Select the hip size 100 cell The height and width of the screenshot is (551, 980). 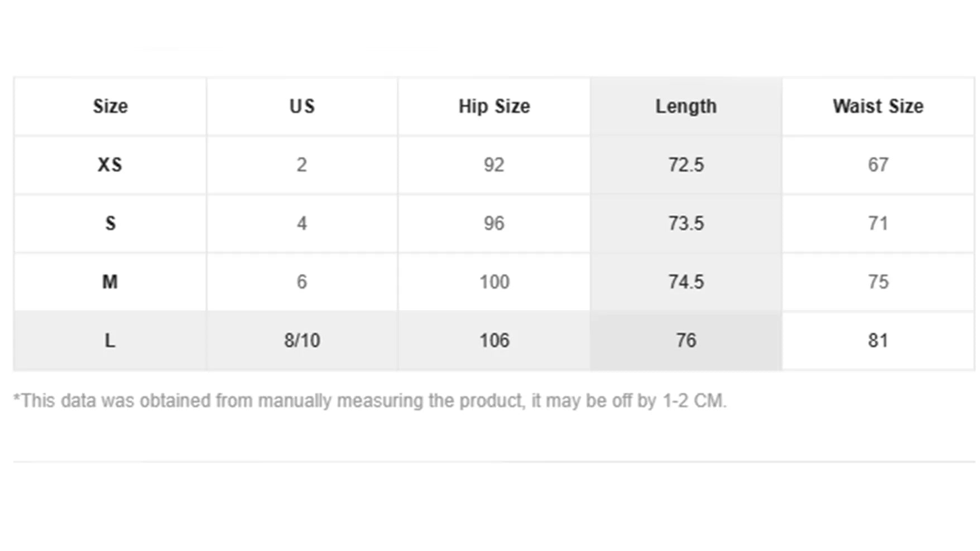[x=494, y=282]
